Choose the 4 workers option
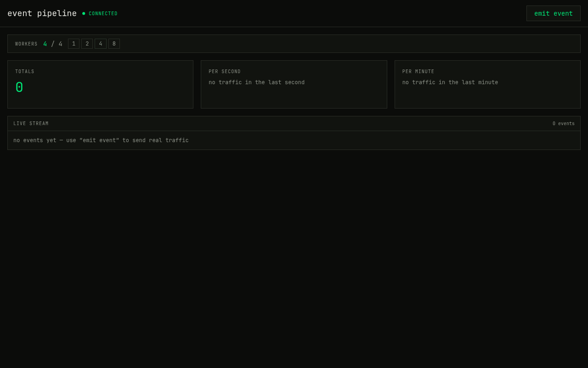588x368 pixels. (101, 44)
